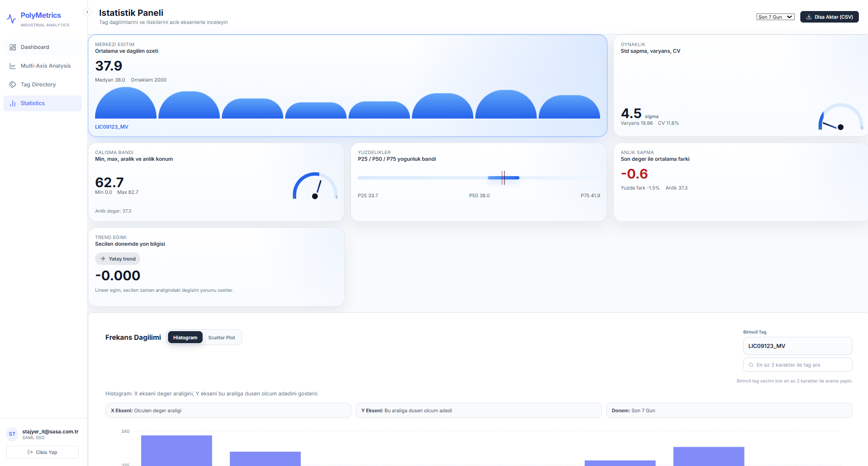Screen dimensions: 868x466
Task: Click the Yatay trend badge
Action: pyautogui.click(x=118, y=259)
